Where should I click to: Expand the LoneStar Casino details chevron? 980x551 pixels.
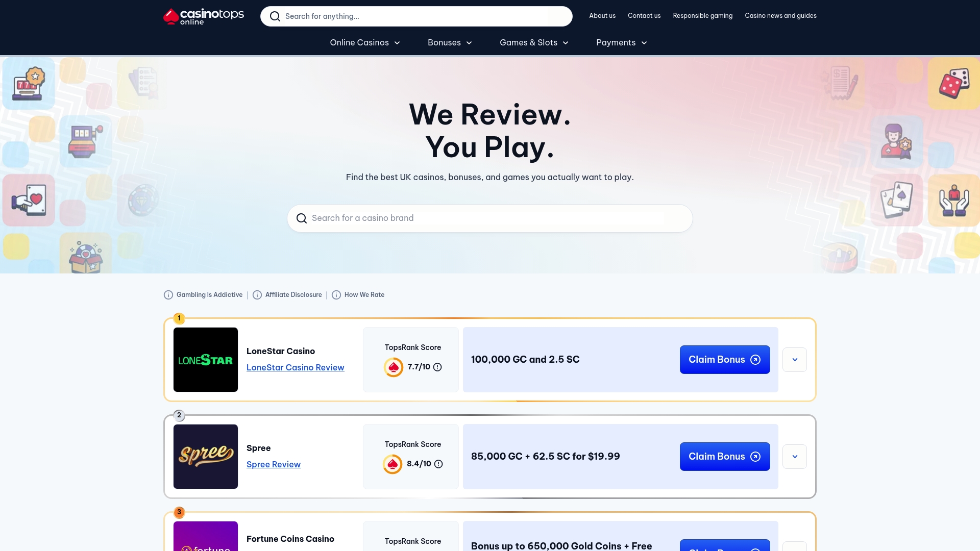point(795,359)
